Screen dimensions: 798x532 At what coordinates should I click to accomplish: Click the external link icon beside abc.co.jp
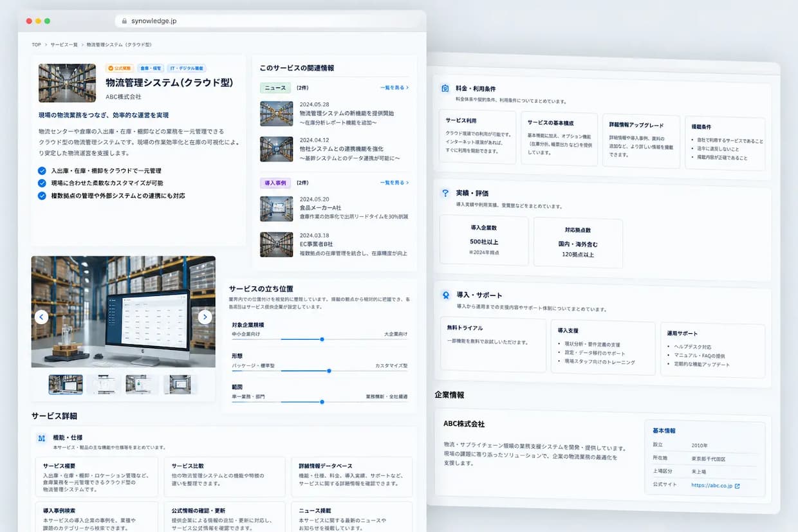[737, 486]
